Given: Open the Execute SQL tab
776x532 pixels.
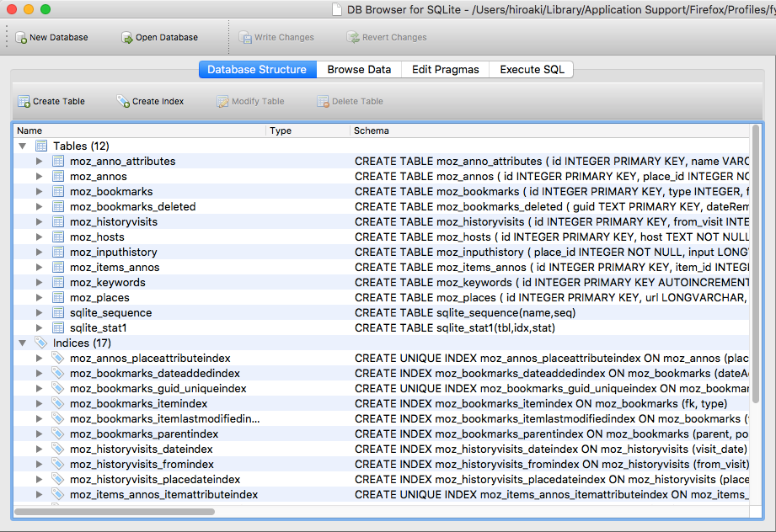Looking at the screenshot, I should [x=532, y=70].
